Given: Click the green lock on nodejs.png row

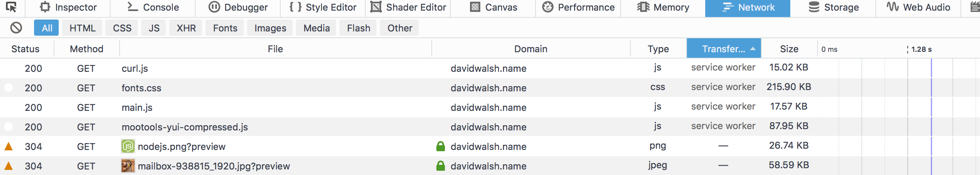Looking at the screenshot, I should 441,147.
